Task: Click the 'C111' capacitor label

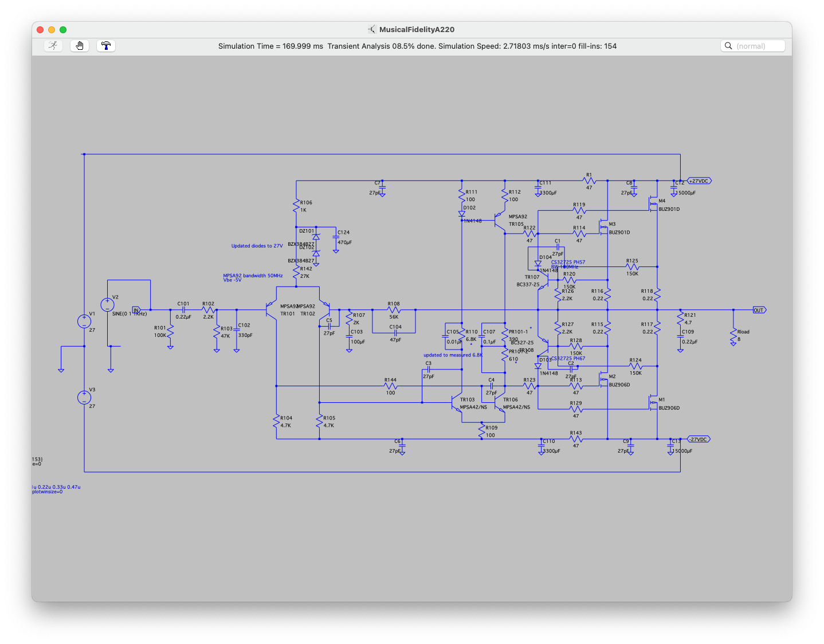Action: point(545,183)
